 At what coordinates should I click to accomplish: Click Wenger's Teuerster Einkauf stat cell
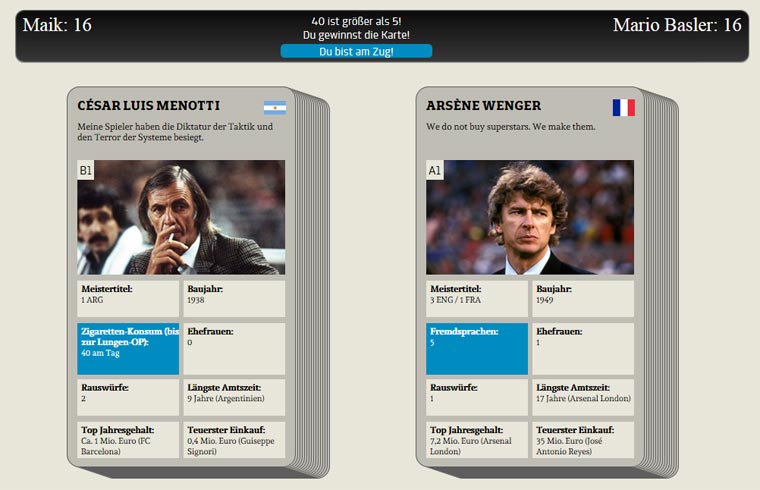click(583, 440)
